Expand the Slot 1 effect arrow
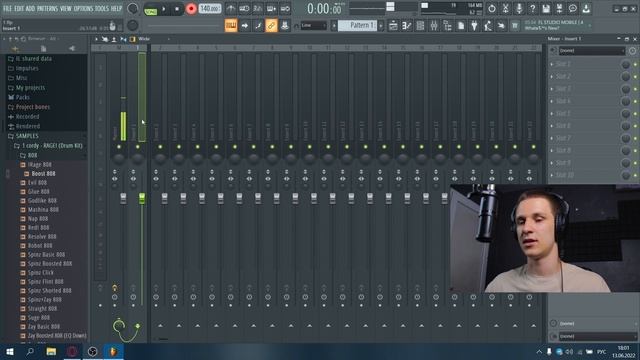This screenshot has height=360, width=640. point(552,64)
